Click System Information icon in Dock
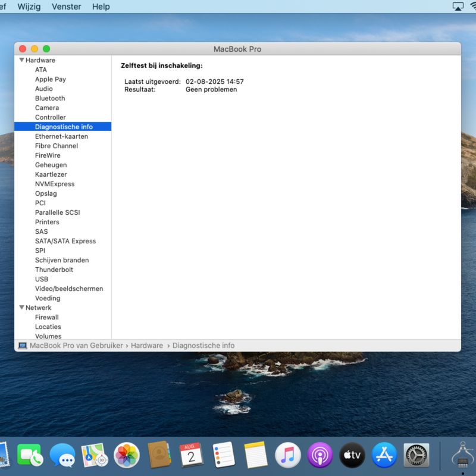 pos(464,455)
